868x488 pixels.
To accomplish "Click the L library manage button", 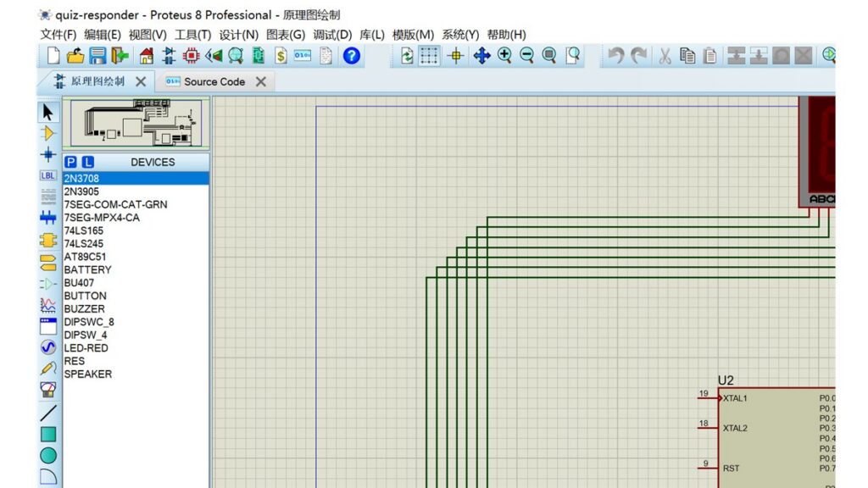I will click(x=88, y=162).
